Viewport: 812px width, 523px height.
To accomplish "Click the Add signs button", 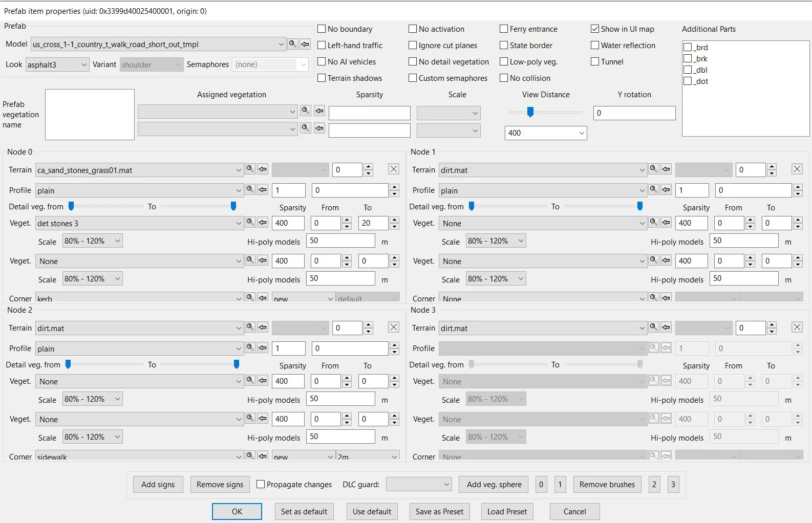I will [x=158, y=484].
